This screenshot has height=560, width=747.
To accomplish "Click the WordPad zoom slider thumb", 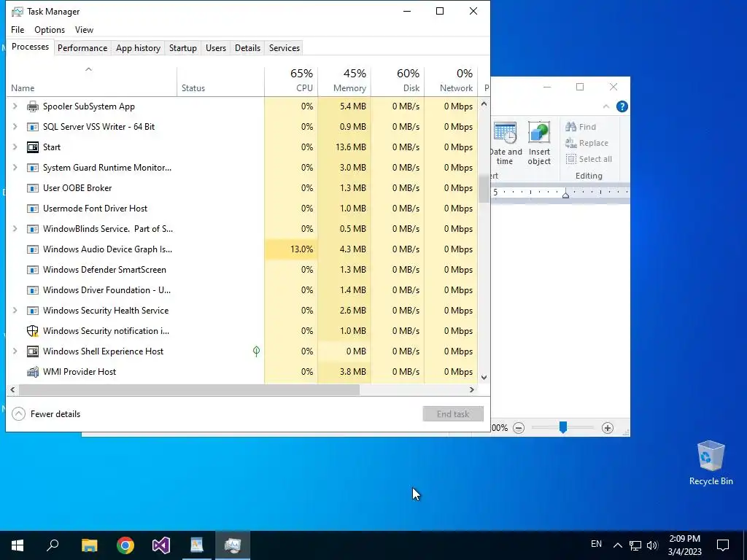I will tap(563, 427).
